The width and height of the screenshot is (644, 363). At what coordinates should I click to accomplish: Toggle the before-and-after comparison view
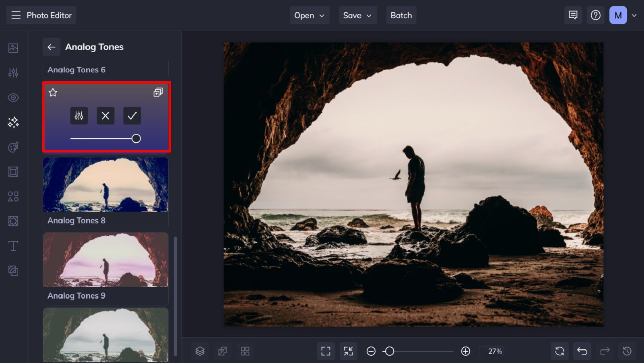[223, 351]
